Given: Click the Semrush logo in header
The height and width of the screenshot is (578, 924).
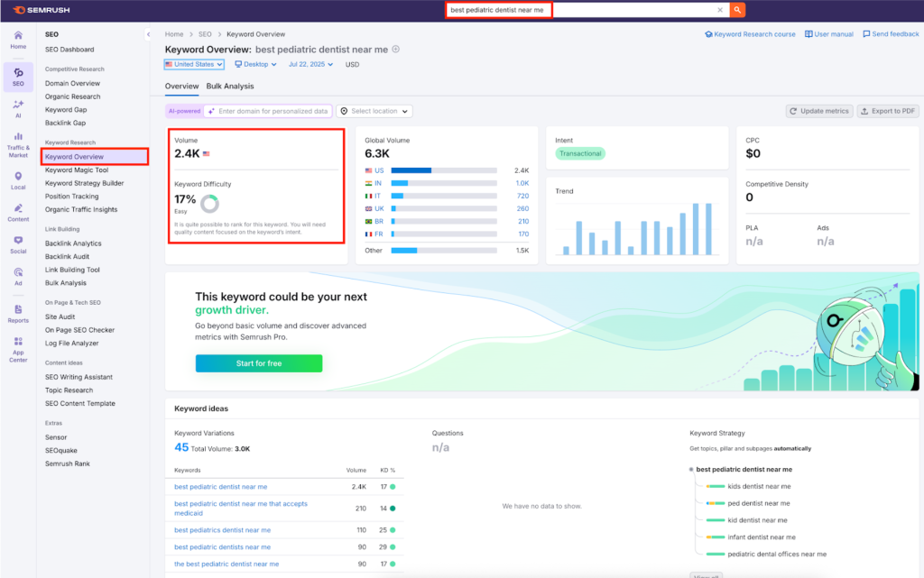Looking at the screenshot, I should (42, 10).
